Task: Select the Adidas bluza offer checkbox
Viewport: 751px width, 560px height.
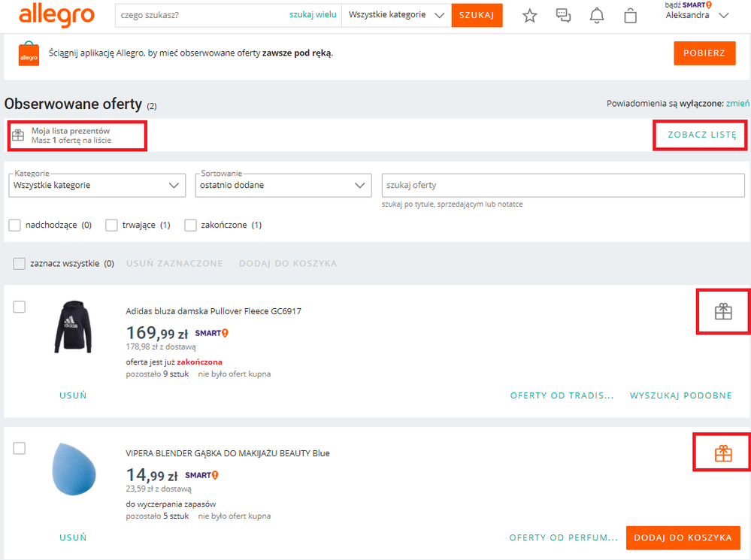Action: [x=19, y=307]
